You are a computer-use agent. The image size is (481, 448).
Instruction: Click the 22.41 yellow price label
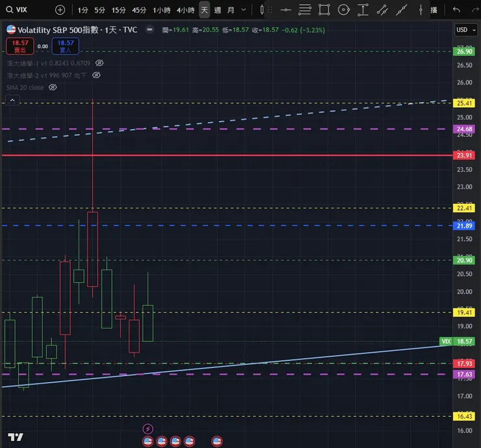(x=464, y=208)
